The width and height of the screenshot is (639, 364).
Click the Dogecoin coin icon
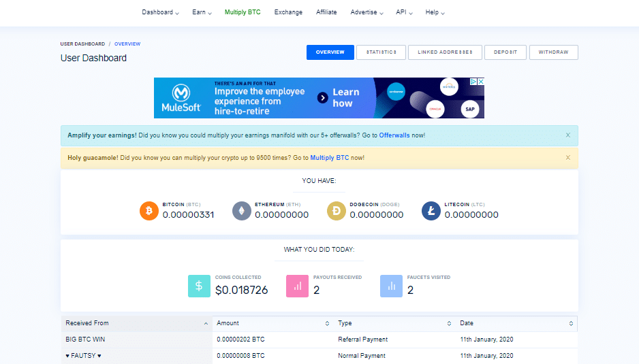(337, 211)
